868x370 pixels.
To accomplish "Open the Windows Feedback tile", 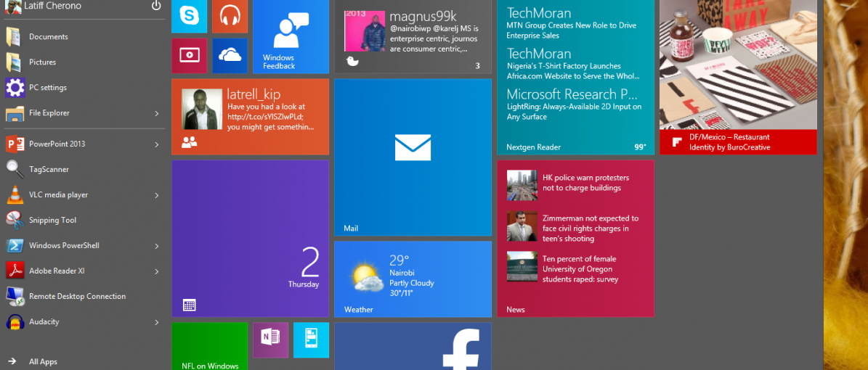I will coord(291,36).
